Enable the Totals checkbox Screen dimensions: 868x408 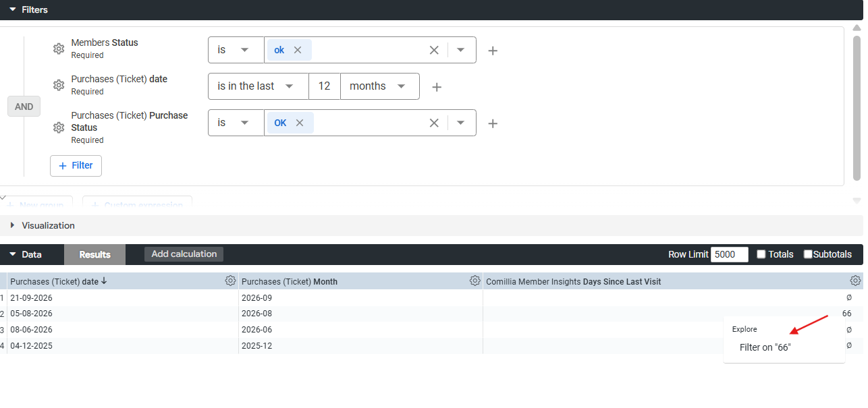pyautogui.click(x=761, y=254)
